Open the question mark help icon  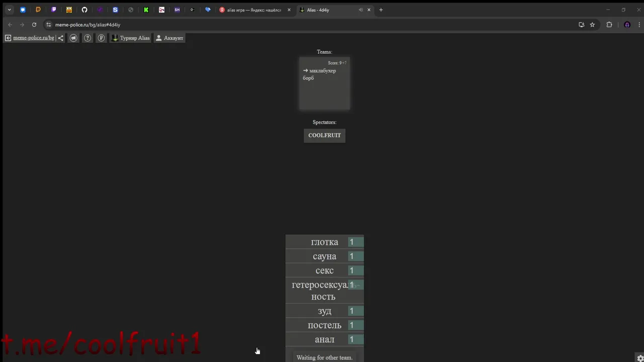88,38
